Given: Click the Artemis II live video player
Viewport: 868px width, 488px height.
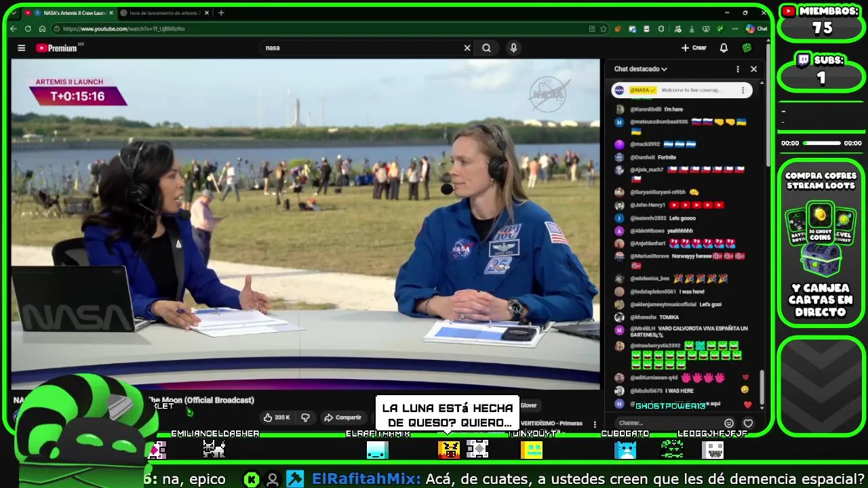Looking at the screenshot, I should point(305,224).
